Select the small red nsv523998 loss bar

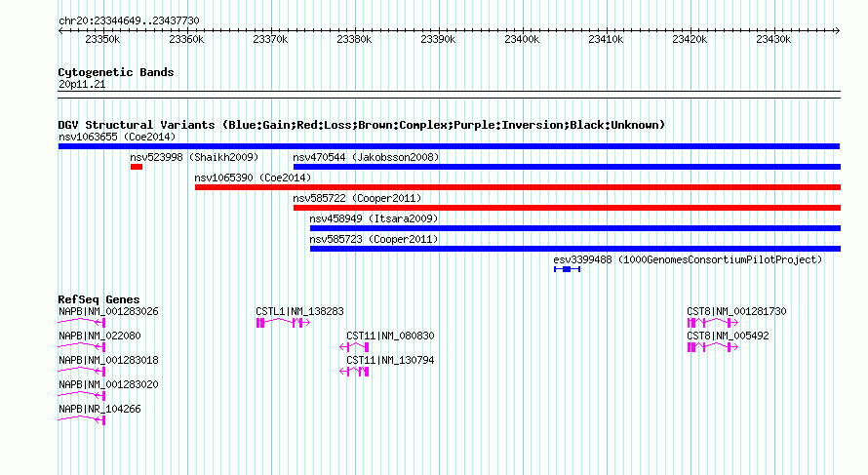137,167
